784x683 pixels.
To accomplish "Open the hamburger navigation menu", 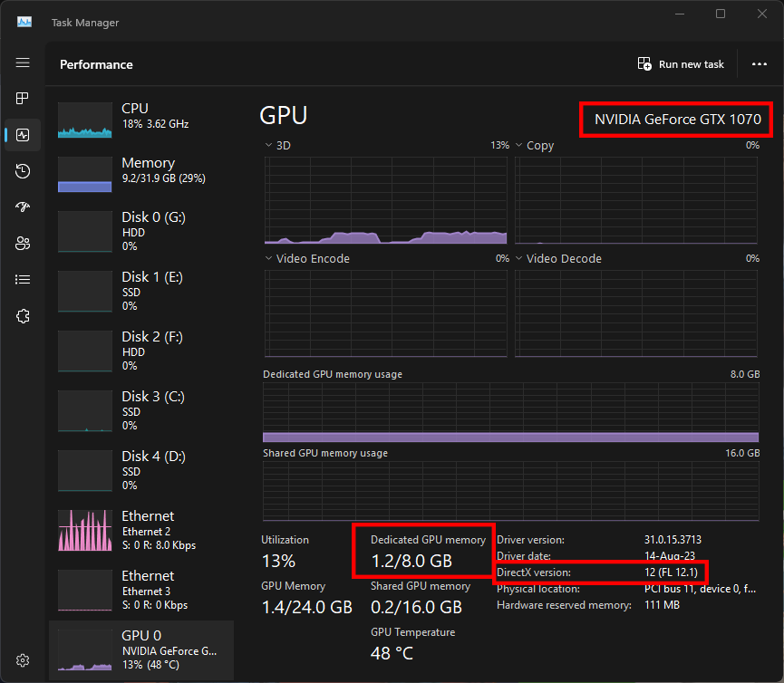I will point(23,63).
